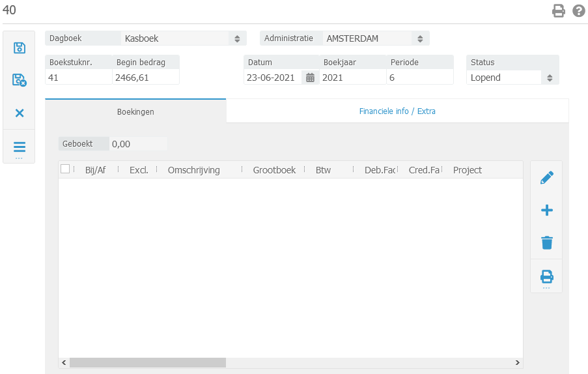Click the Omschrijving column header
Screen dimensions: 588x374
point(193,170)
